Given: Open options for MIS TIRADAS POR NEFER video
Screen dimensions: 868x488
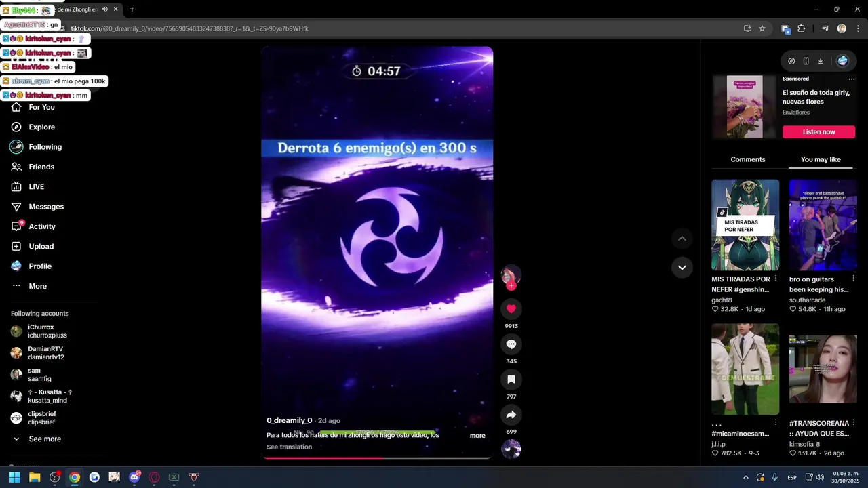Looking at the screenshot, I should click(776, 279).
